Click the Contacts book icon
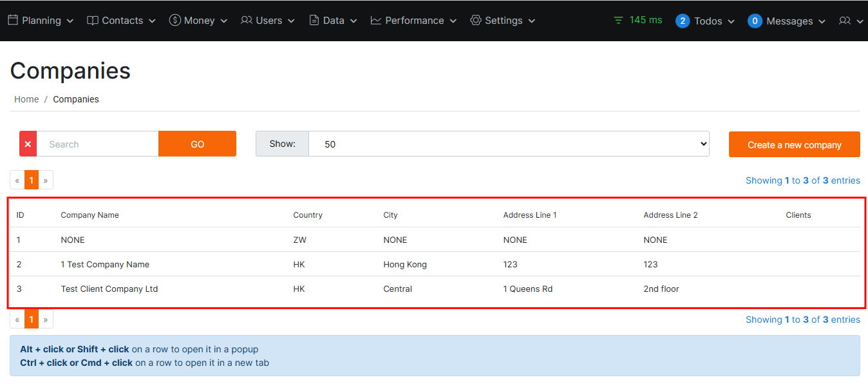This screenshot has width=868, height=391. [93, 20]
